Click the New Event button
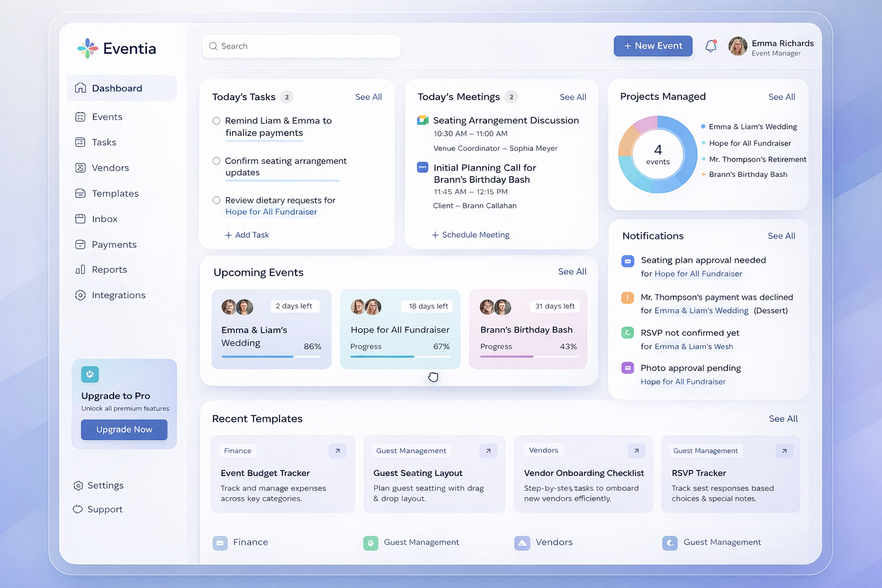Viewport: 882px width, 588px height. (653, 46)
